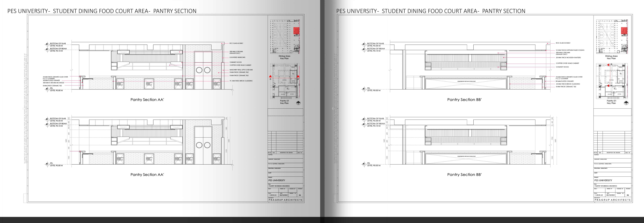Click the north arrow on right sheet
The height and width of the screenshot is (223, 644).
pyautogui.click(x=626, y=103)
